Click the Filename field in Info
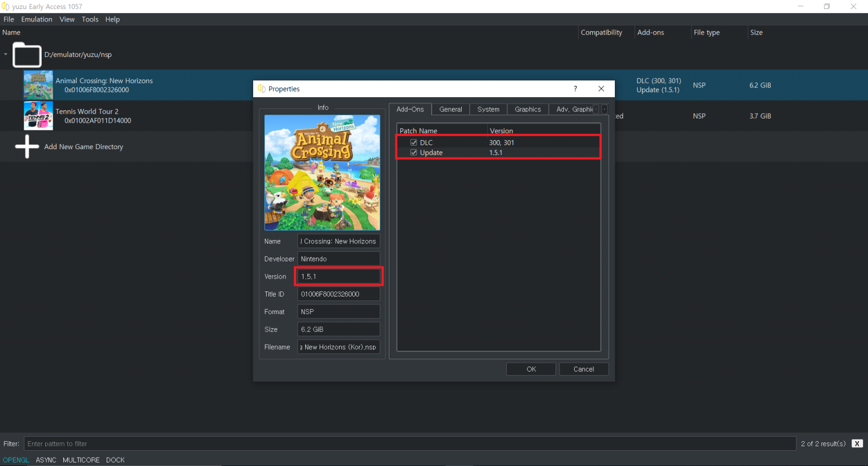Image resolution: width=868 pixels, height=466 pixels. coord(338,347)
